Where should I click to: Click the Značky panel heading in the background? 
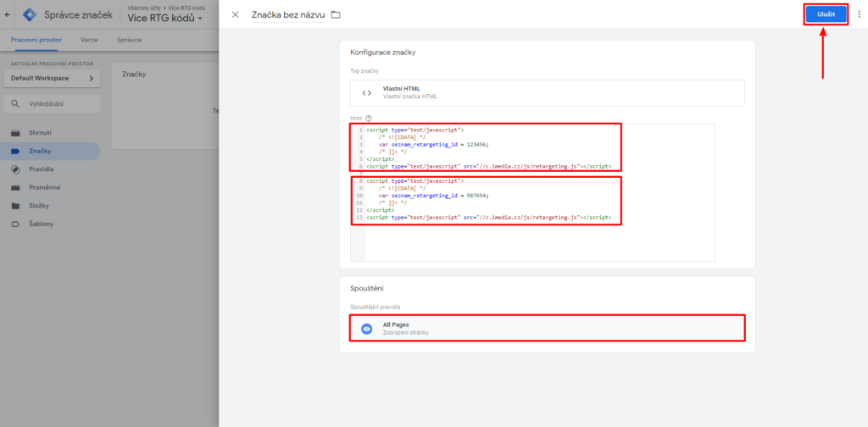point(134,74)
